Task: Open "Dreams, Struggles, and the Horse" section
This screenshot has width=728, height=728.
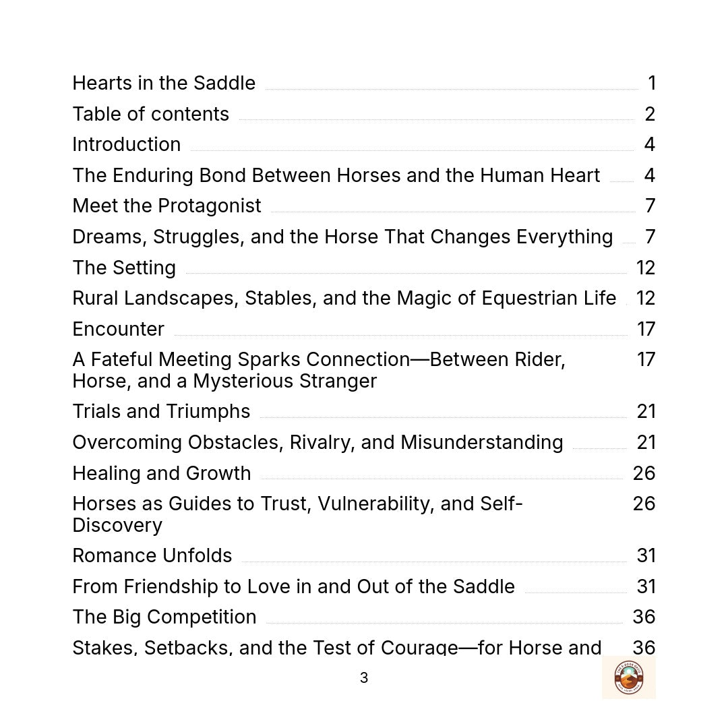Action: (342, 237)
